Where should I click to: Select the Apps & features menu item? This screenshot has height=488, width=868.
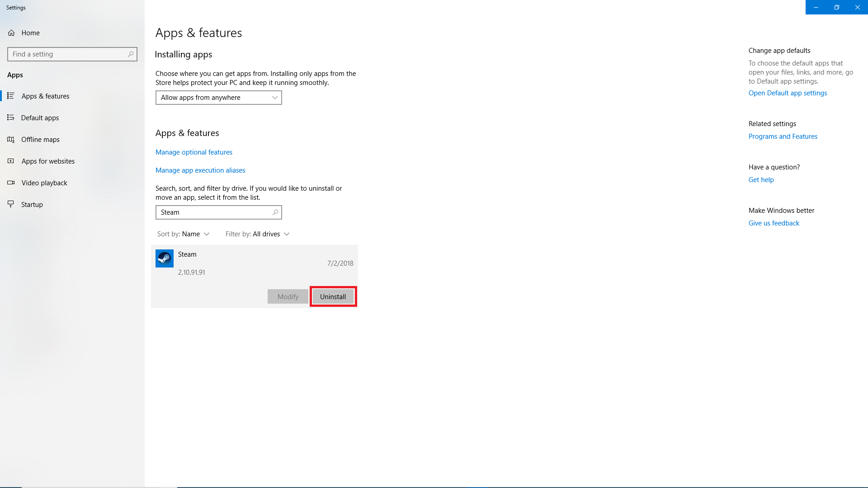(45, 96)
